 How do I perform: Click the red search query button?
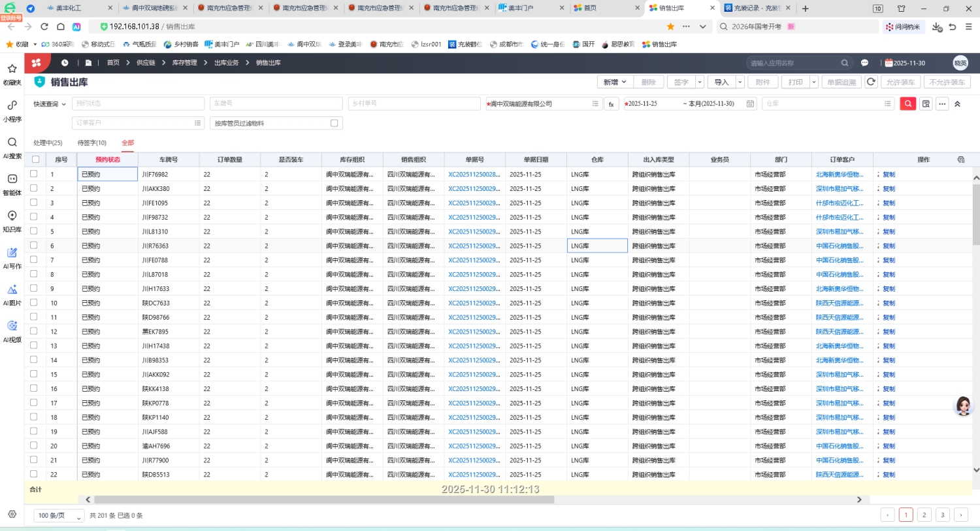[907, 104]
